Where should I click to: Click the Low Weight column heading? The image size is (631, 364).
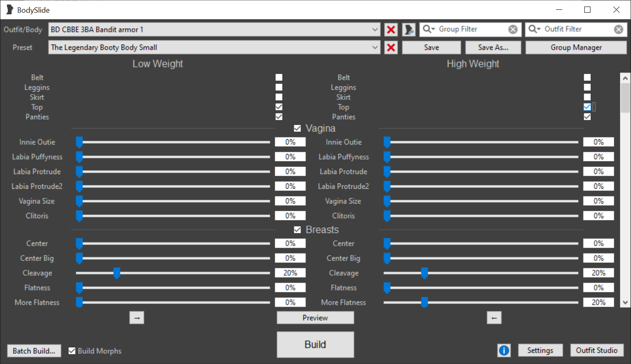(x=158, y=64)
